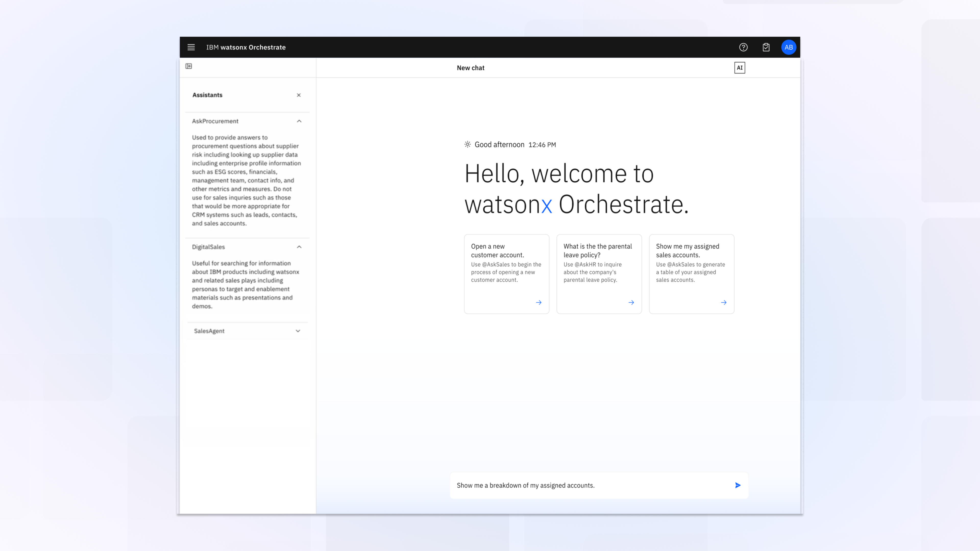Click the AskProcurement label

point(215,121)
